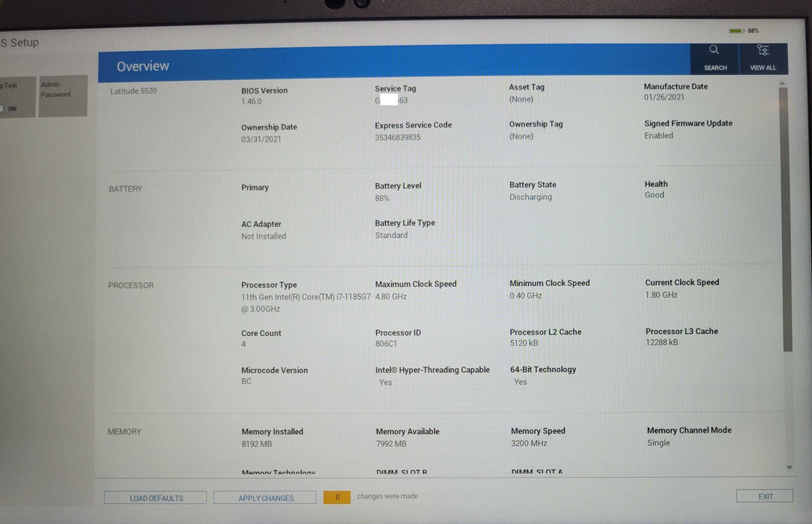
Task: Click Ownership Date 03/31/2021
Action: pyautogui.click(x=261, y=139)
